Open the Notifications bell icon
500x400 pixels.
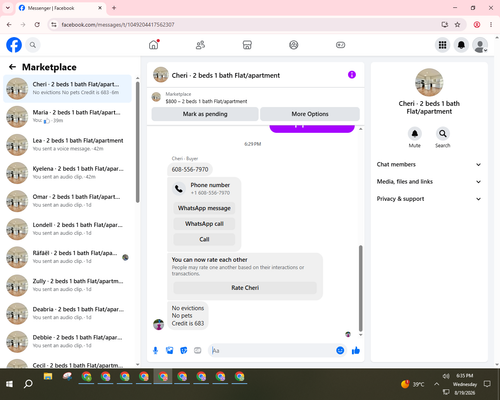tap(461, 45)
